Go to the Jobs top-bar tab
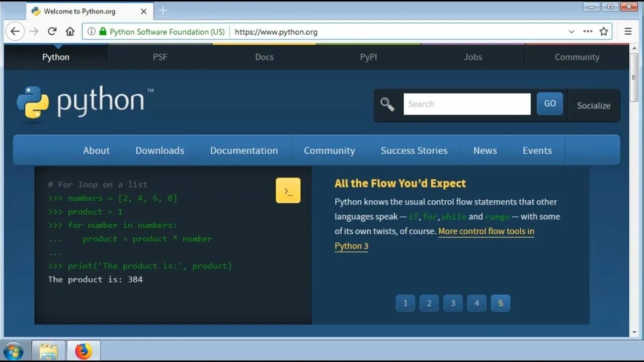 point(472,57)
